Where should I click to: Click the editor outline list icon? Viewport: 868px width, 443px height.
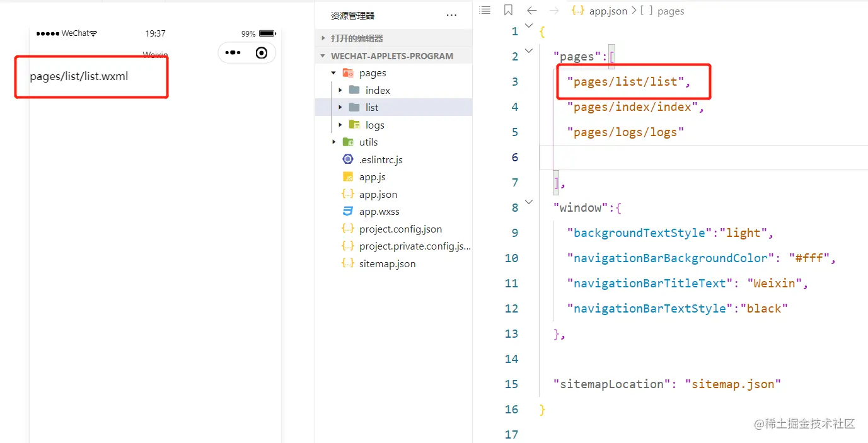coord(484,10)
